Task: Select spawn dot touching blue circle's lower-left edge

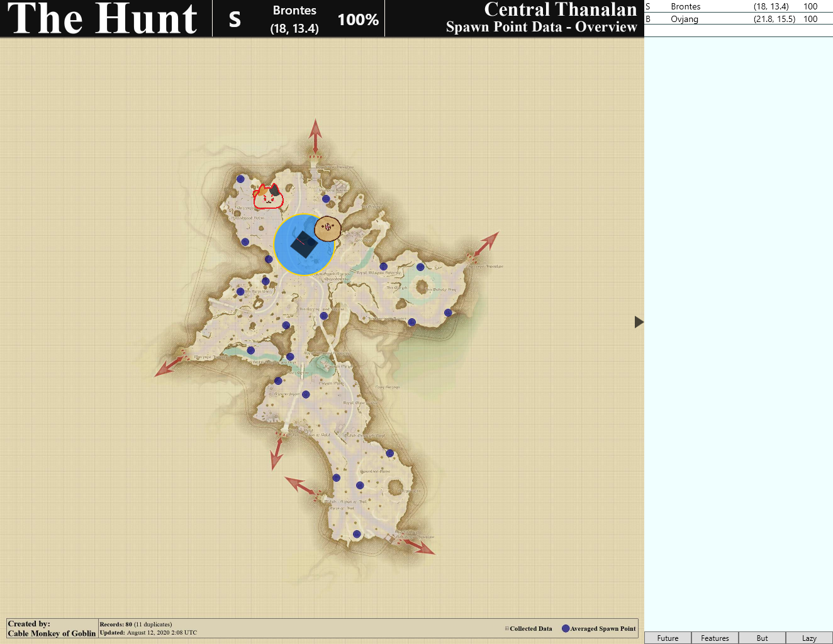Action: (269, 259)
